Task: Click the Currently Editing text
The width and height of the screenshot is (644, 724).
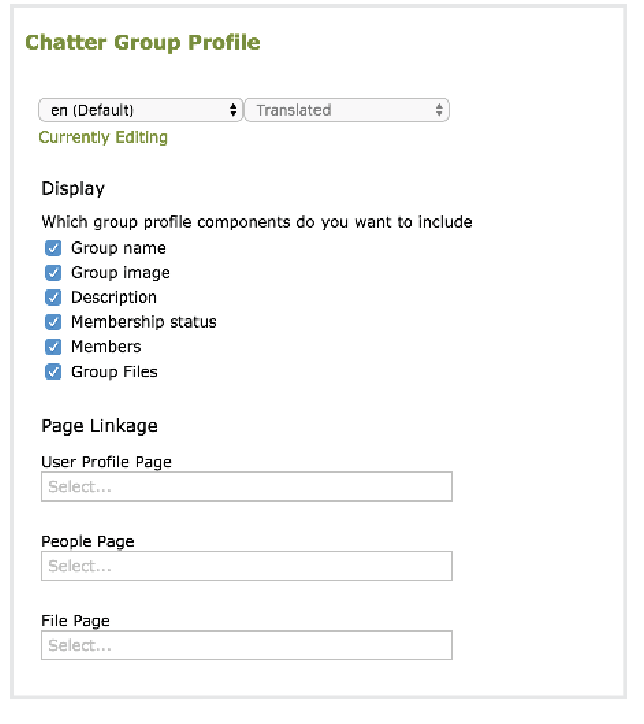Action: pyautogui.click(x=103, y=137)
